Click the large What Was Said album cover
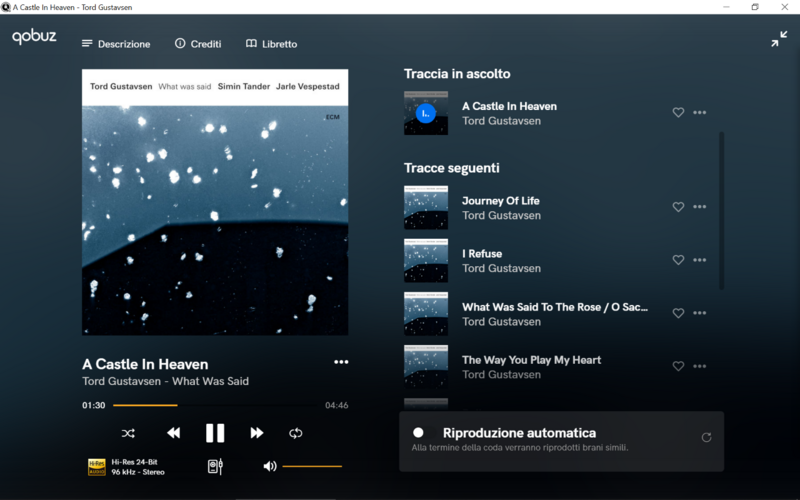Screen dimensions: 800x500 point(215,202)
